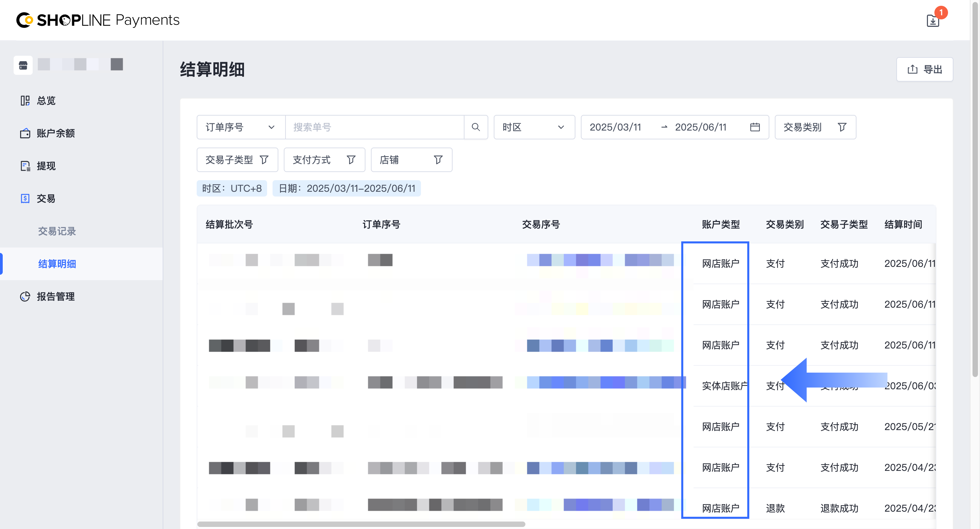This screenshot has width=980, height=529.
Task: Click the 交易序号 column header
Action: [x=541, y=225]
